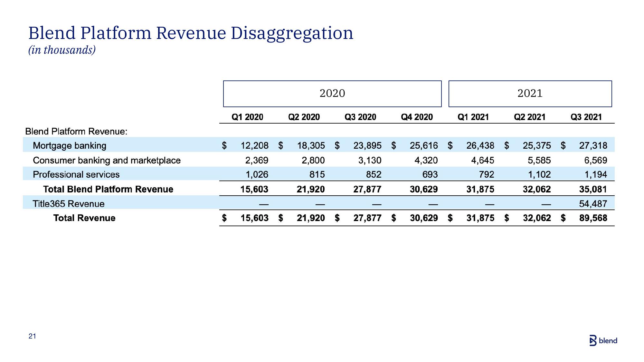
Task: Select Professional services value 1,026
Action: 257,175
